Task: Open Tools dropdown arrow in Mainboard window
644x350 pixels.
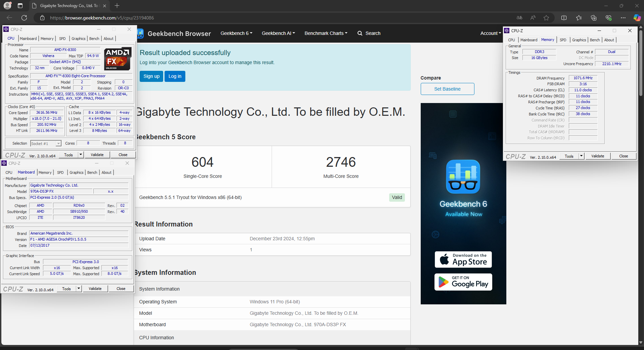Action: click(79, 289)
